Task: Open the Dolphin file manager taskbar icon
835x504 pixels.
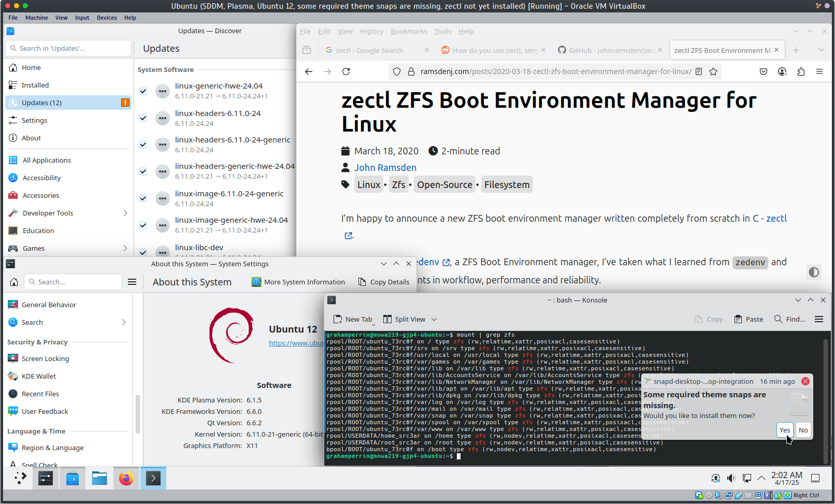Action: pos(99,478)
